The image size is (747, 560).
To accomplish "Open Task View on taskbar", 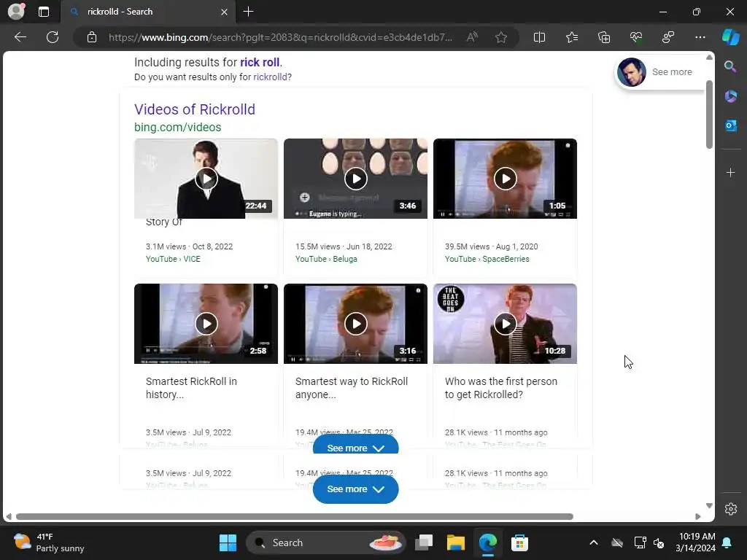I will coord(424,542).
